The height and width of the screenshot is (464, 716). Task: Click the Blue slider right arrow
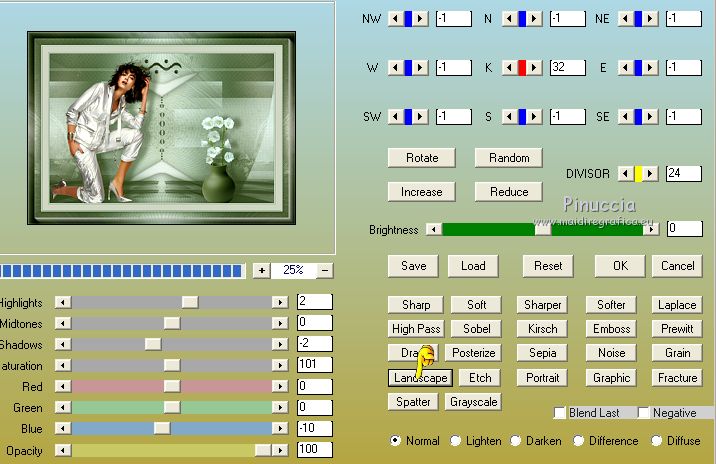(x=280, y=428)
